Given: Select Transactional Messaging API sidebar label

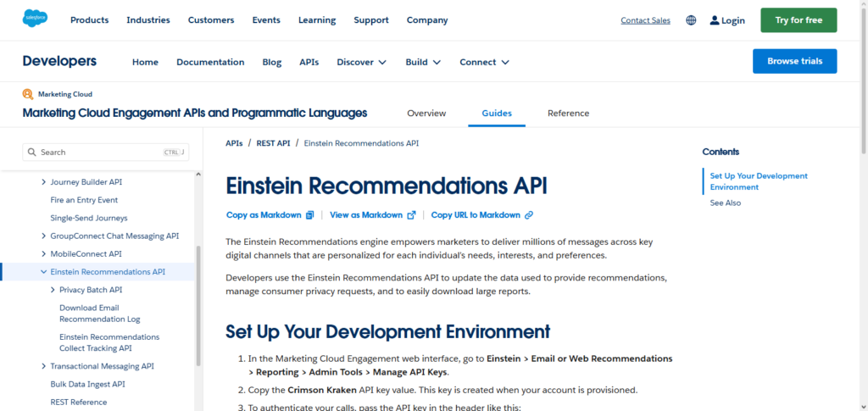Looking at the screenshot, I should point(102,366).
